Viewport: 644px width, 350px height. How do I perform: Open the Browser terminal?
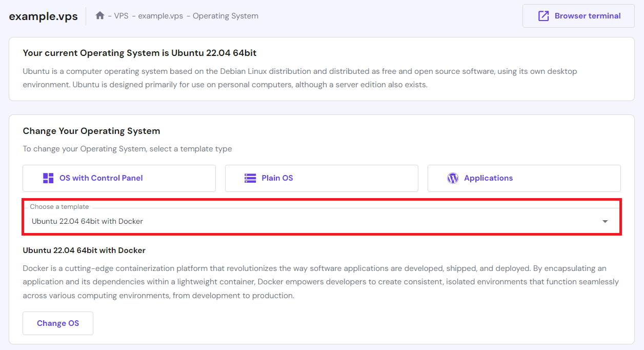click(578, 16)
